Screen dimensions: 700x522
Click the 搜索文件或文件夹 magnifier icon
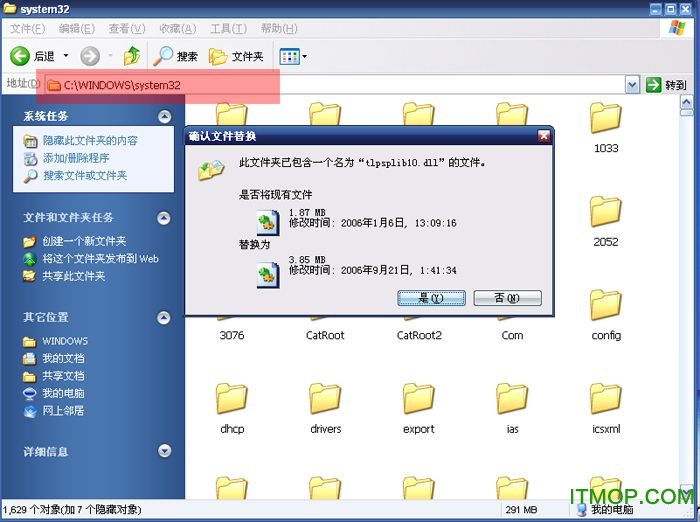[30, 176]
